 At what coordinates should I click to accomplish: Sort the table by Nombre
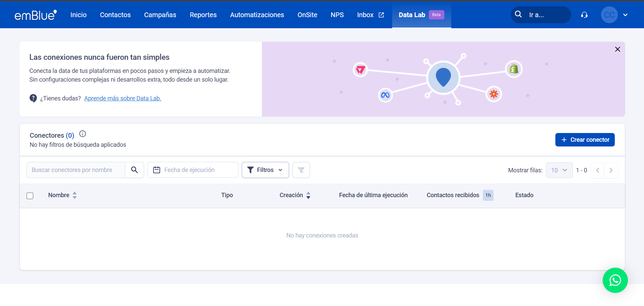click(75, 195)
